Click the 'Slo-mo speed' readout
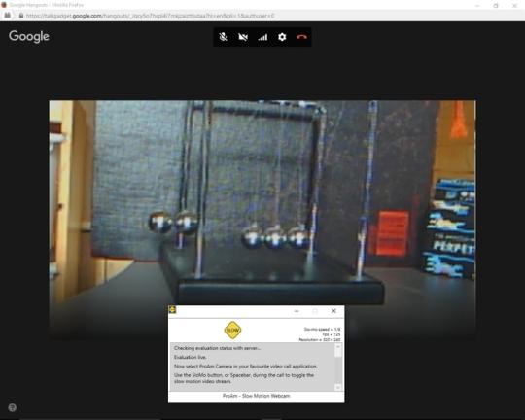525x420 pixels. [322, 329]
